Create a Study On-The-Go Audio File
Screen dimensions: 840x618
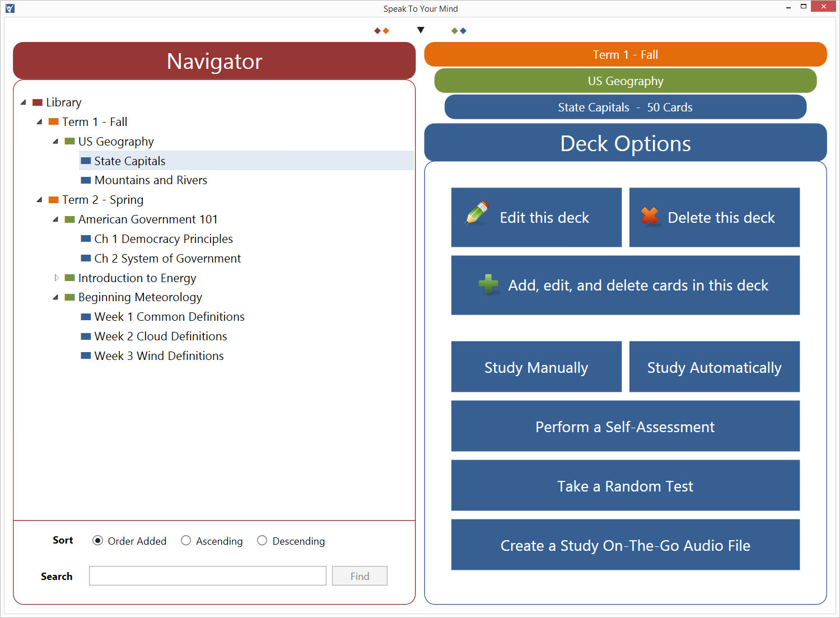point(626,545)
